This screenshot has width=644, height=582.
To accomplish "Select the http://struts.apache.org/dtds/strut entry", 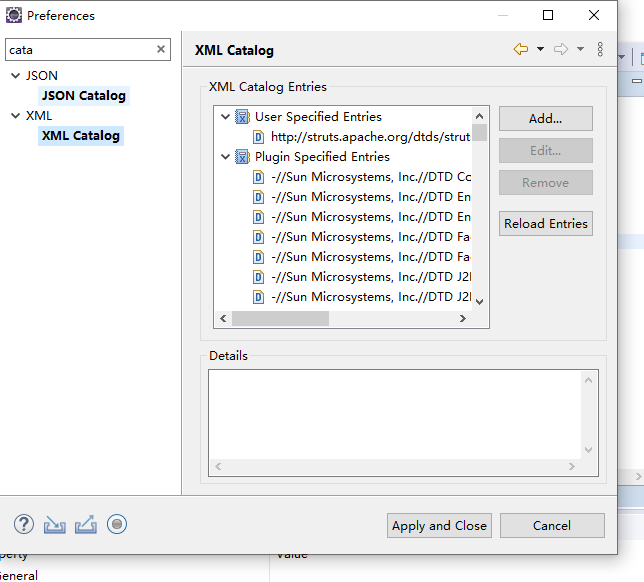I will [370, 137].
